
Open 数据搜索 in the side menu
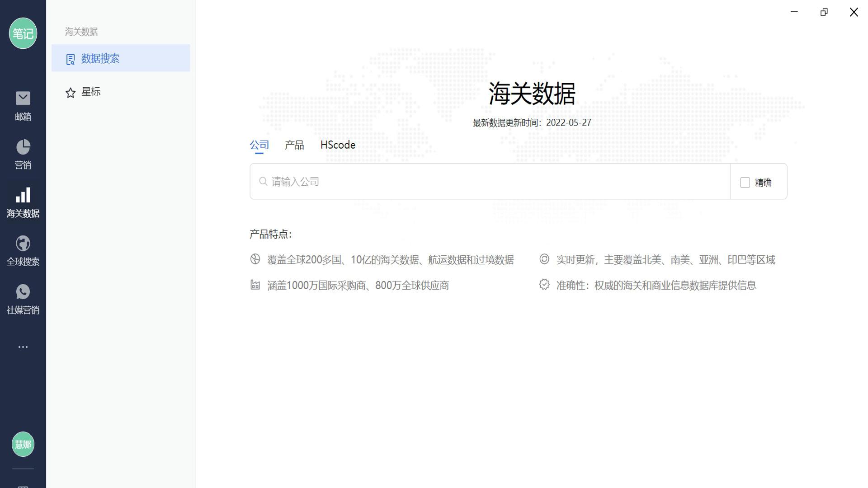pyautogui.click(x=100, y=59)
